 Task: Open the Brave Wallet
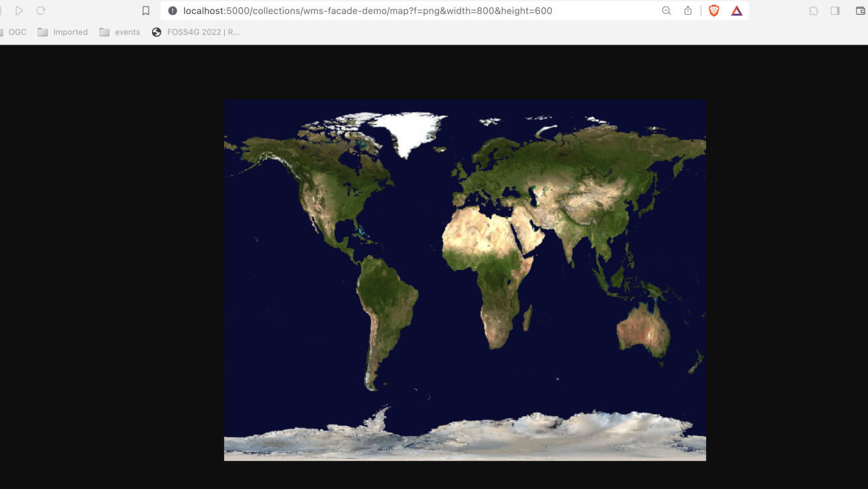[x=861, y=11]
